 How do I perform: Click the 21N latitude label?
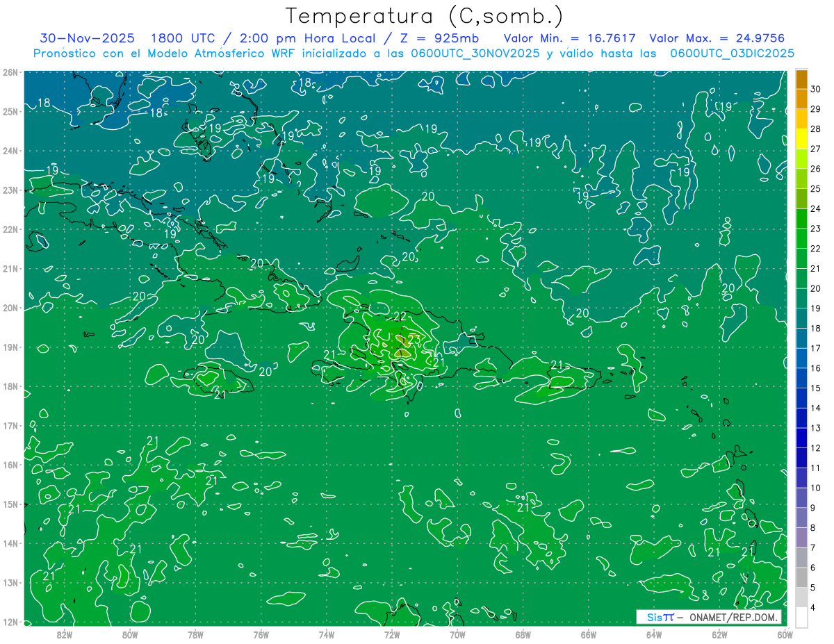coord(10,269)
